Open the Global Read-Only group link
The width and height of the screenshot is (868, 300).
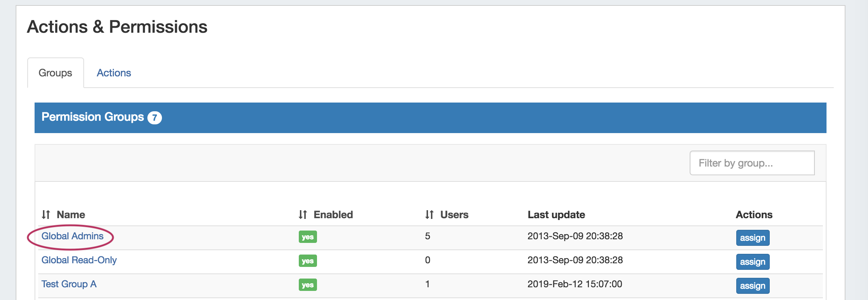pyautogui.click(x=79, y=260)
